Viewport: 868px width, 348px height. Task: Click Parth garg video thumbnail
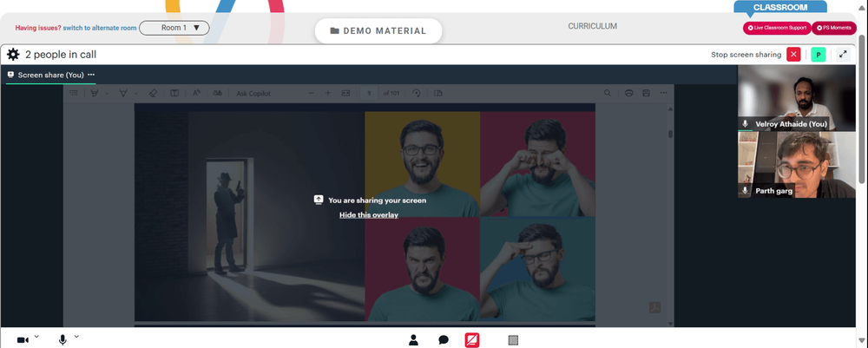pyautogui.click(x=797, y=165)
